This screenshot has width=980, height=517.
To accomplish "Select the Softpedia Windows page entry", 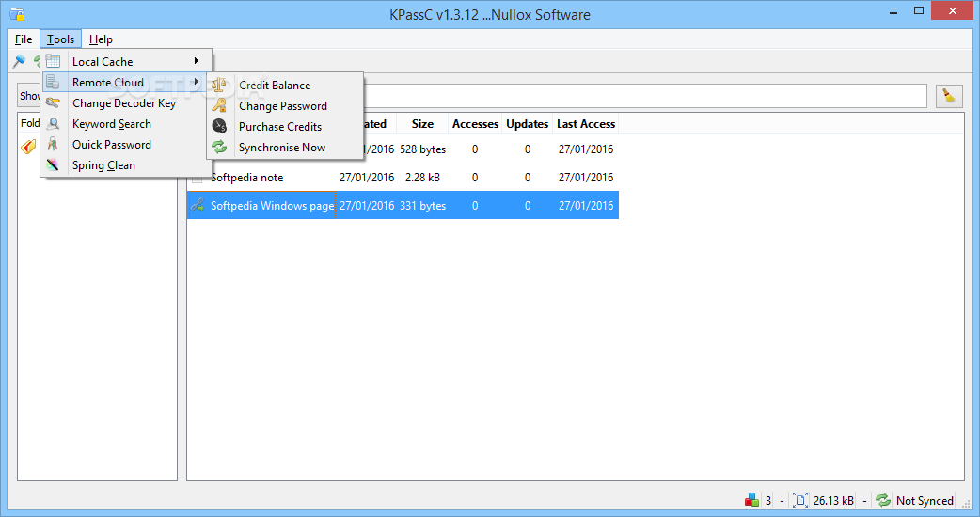I will 272,206.
